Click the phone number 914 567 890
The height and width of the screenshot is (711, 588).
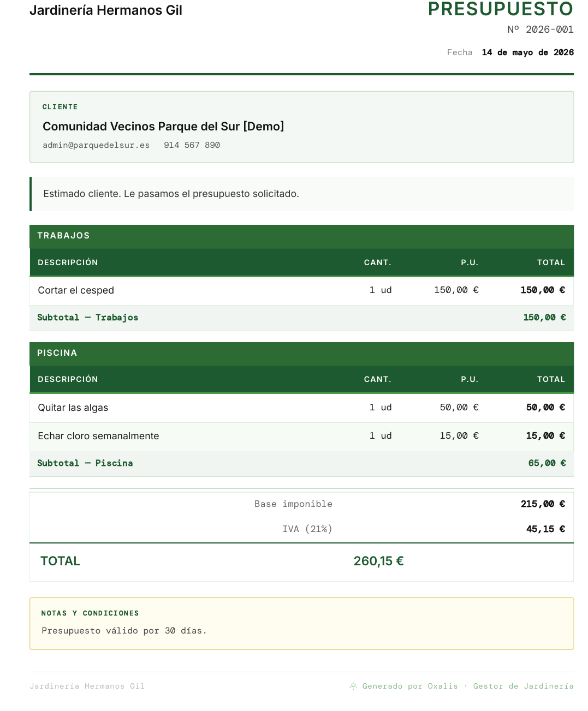[192, 145]
